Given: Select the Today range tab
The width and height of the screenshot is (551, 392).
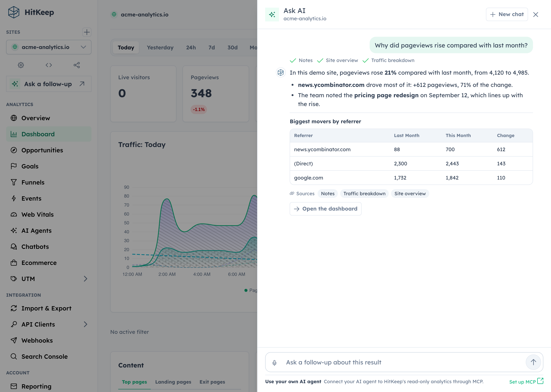Looking at the screenshot, I should [126, 47].
